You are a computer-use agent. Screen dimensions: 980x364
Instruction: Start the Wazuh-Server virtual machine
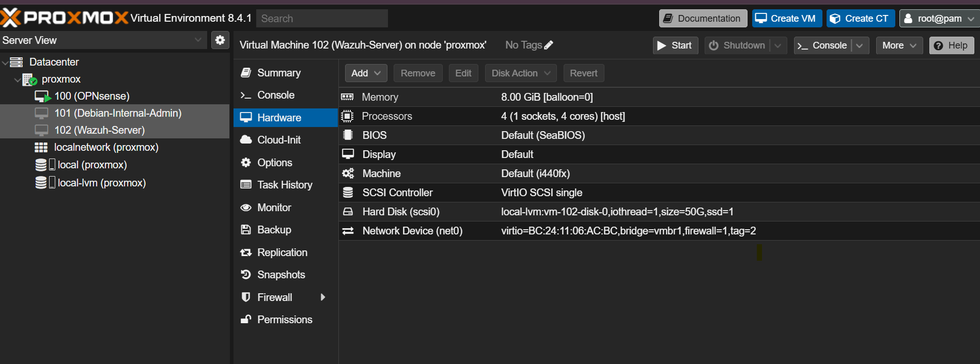point(675,45)
